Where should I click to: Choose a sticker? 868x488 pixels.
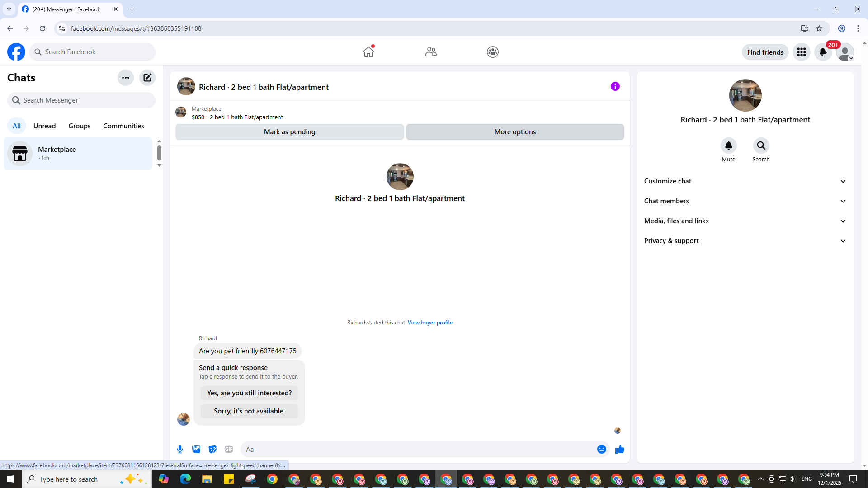pos(212,449)
